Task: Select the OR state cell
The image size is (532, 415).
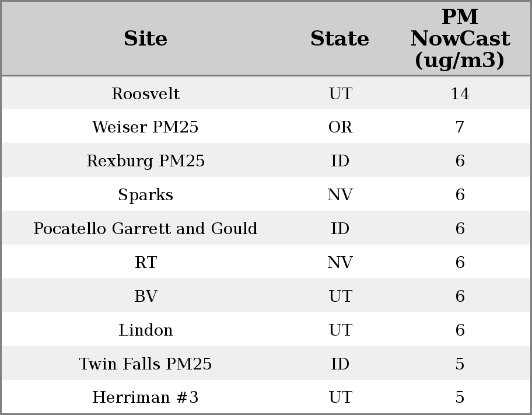Action: [x=340, y=127]
